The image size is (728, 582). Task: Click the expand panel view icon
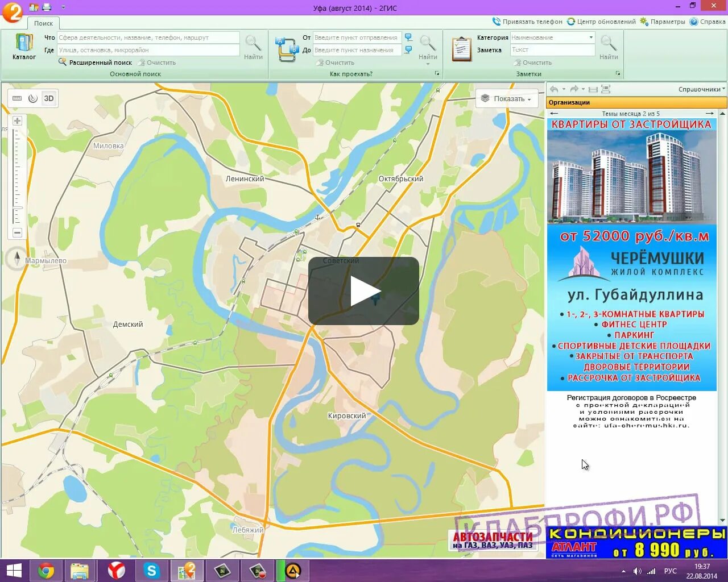tap(606, 89)
